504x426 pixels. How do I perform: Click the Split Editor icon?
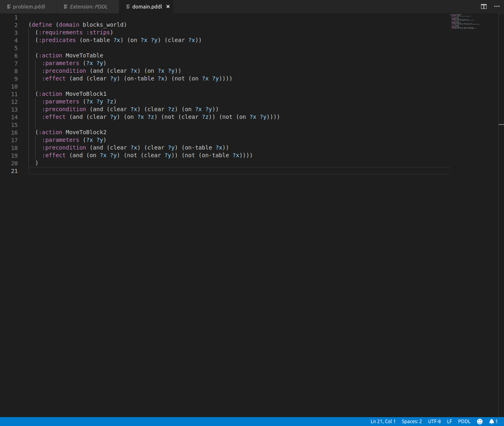pyautogui.click(x=483, y=6)
